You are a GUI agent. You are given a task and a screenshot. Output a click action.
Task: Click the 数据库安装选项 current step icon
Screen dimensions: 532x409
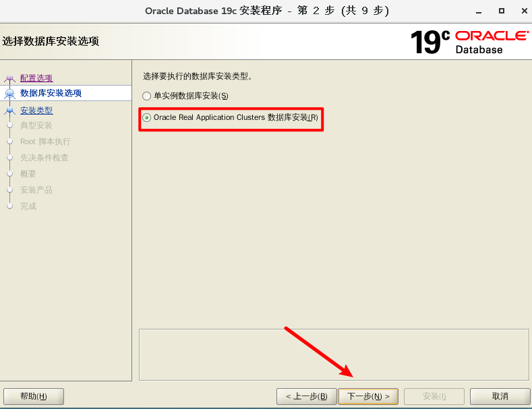(9, 94)
